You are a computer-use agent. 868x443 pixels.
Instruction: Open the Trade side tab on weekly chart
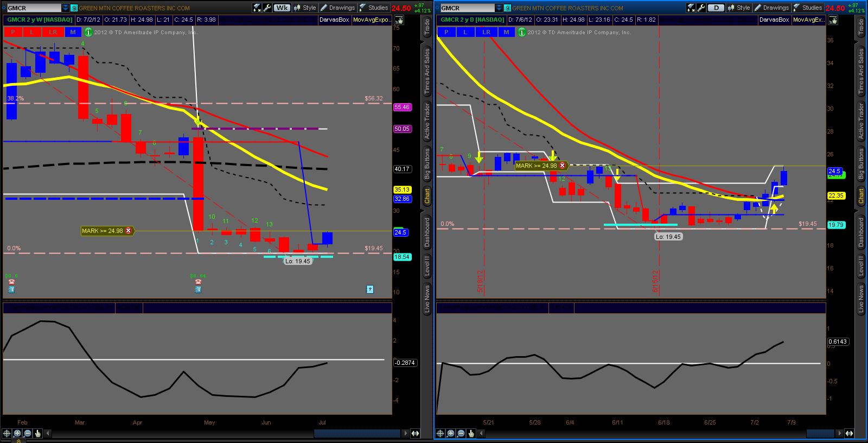tap(427, 28)
